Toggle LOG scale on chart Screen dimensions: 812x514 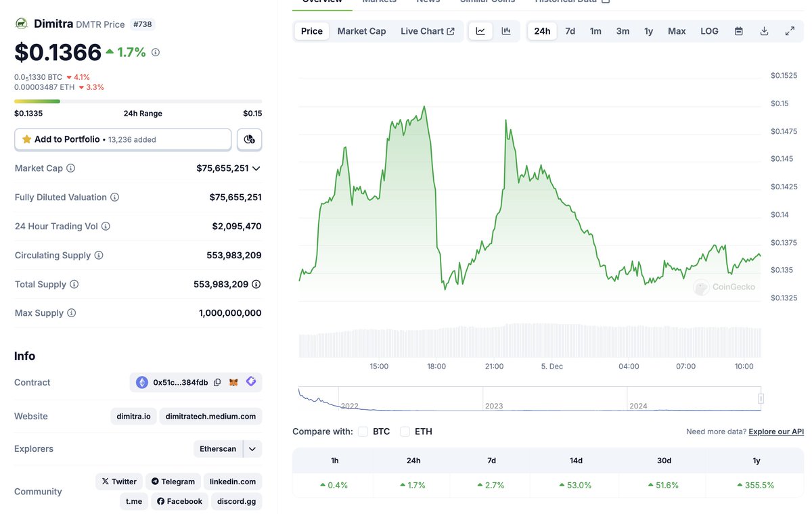tap(709, 31)
